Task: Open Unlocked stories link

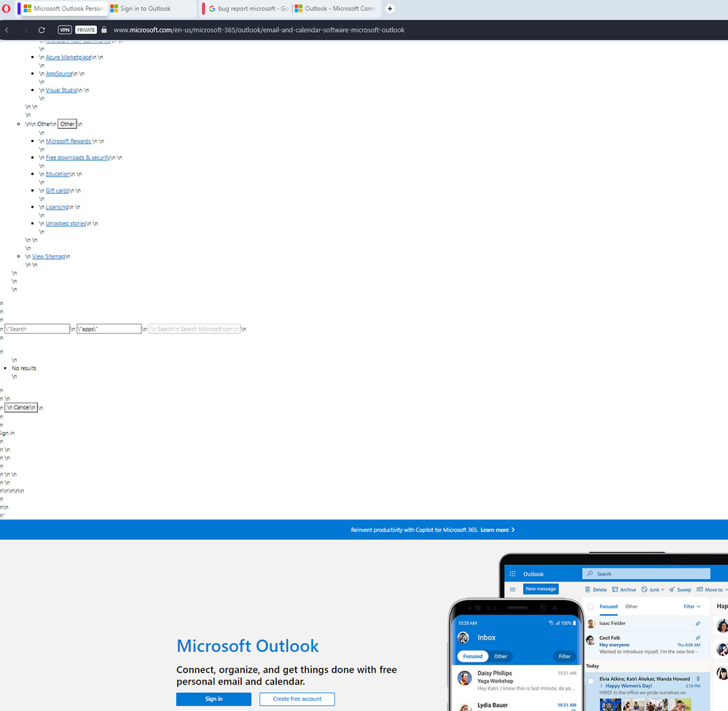Action: click(66, 224)
